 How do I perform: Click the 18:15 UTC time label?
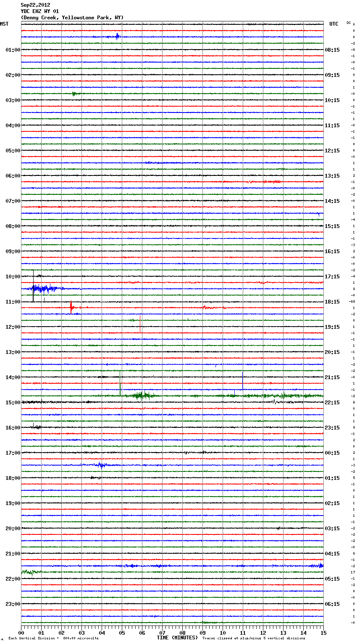coord(332,302)
